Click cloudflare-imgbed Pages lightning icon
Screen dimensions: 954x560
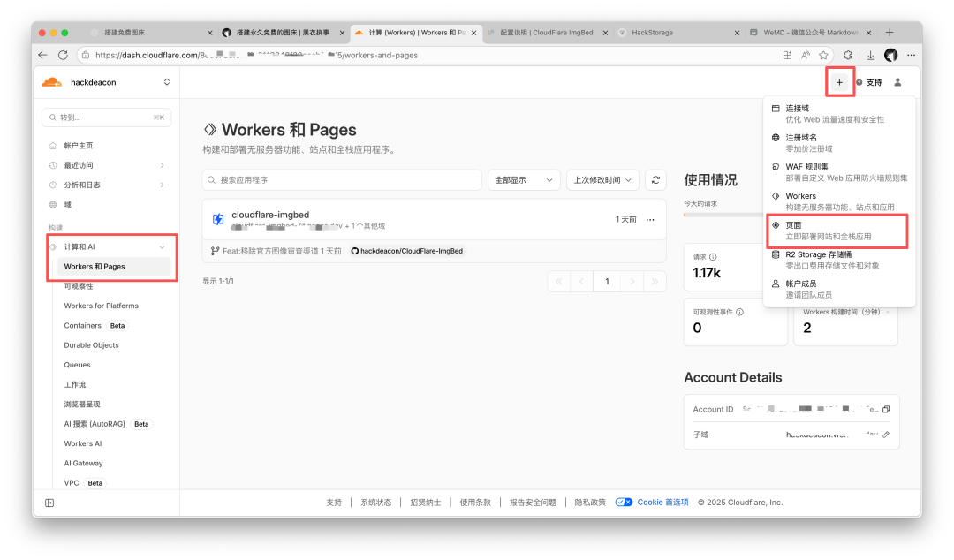[218, 219]
